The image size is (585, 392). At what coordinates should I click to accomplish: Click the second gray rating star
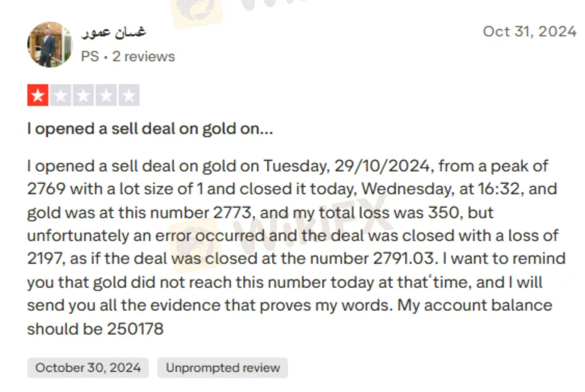click(x=60, y=96)
